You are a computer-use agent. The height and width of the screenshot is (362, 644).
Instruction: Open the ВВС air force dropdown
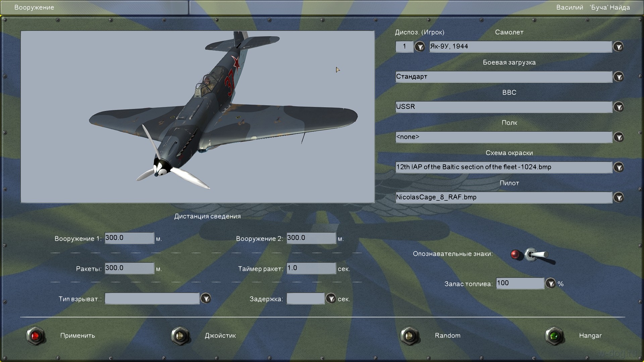pyautogui.click(x=618, y=107)
